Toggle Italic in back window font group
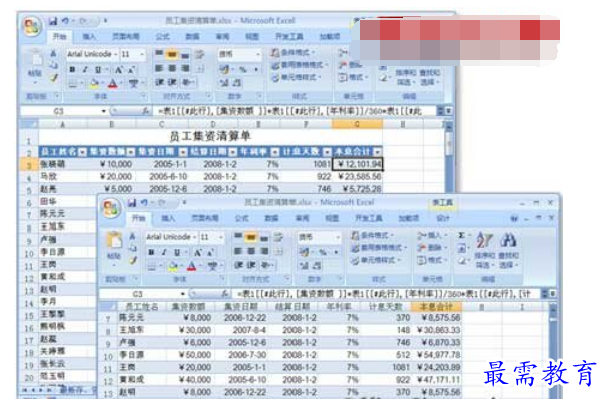Screen dimensions: 605x405 tap(85, 70)
